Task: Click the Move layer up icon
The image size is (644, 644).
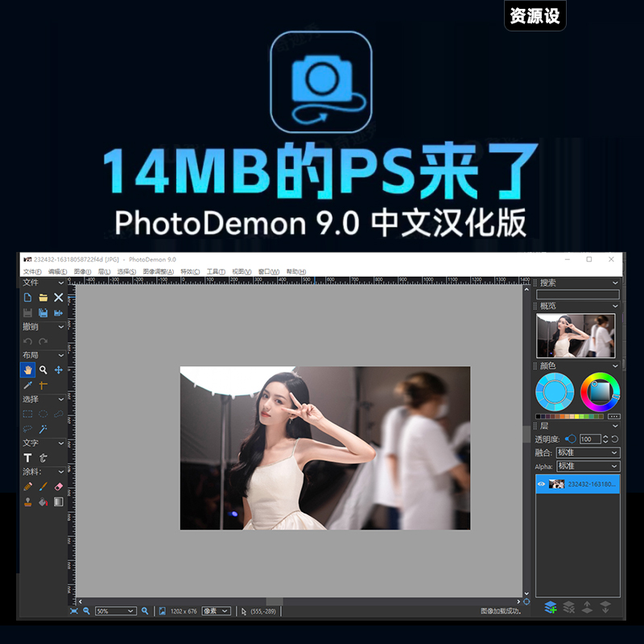Action: (587, 607)
